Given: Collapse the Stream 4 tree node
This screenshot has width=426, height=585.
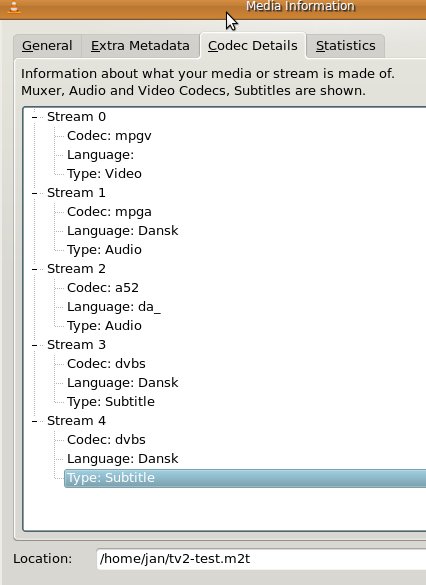Looking at the screenshot, I should (x=34, y=421).
